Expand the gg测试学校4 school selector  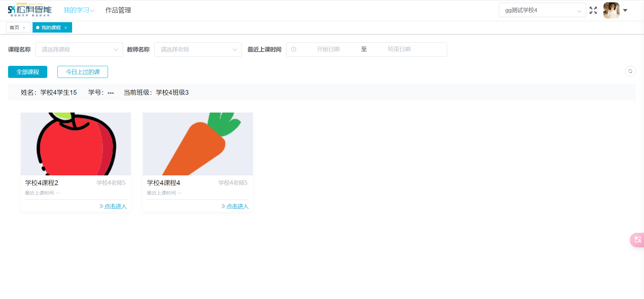[542, 10]
